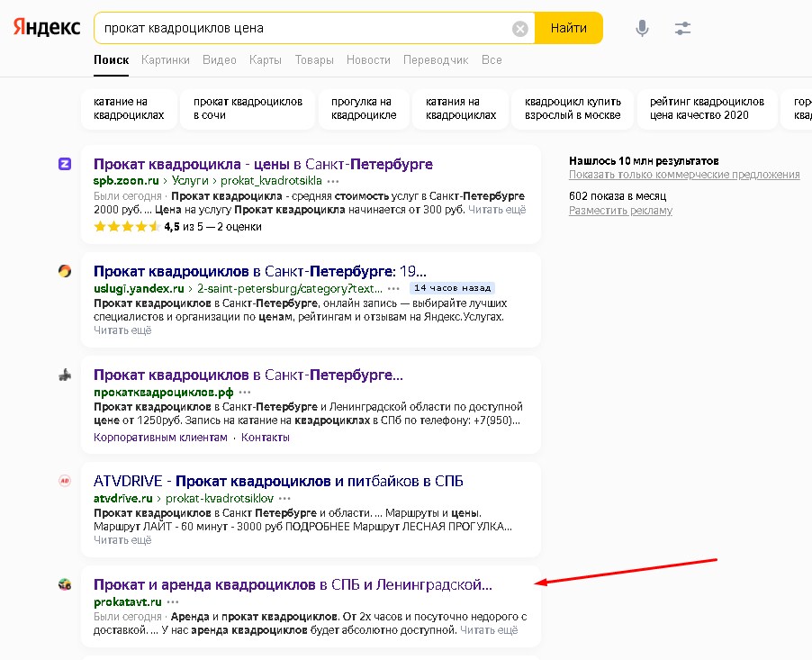Expand the ellipsis menu next to spb.zoon.ru
Screen dimensions: 812x660
[x=331, y=181]
